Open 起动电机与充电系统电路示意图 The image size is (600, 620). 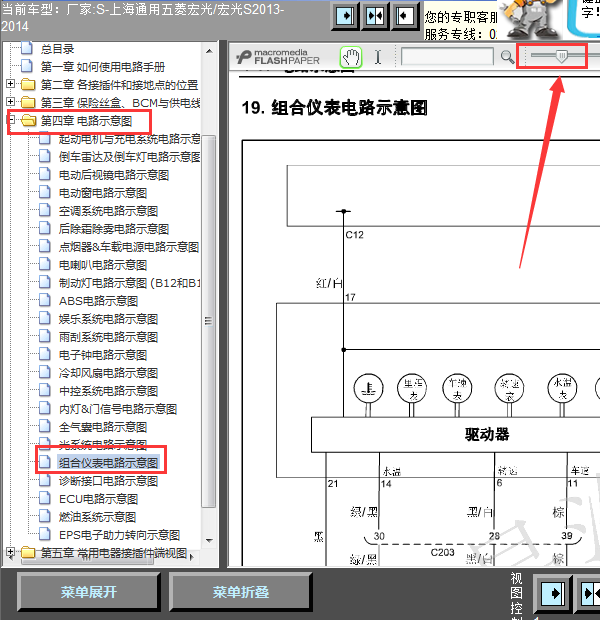[x=129, y=139]
